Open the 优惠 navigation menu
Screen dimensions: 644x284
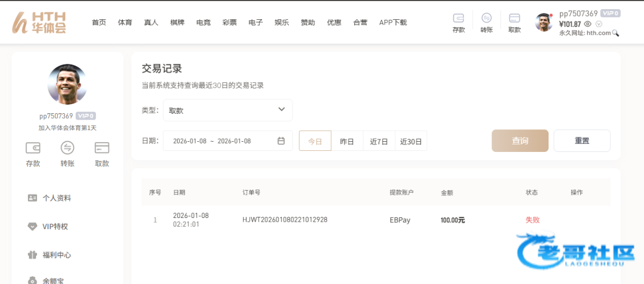[x=334, y=23]
